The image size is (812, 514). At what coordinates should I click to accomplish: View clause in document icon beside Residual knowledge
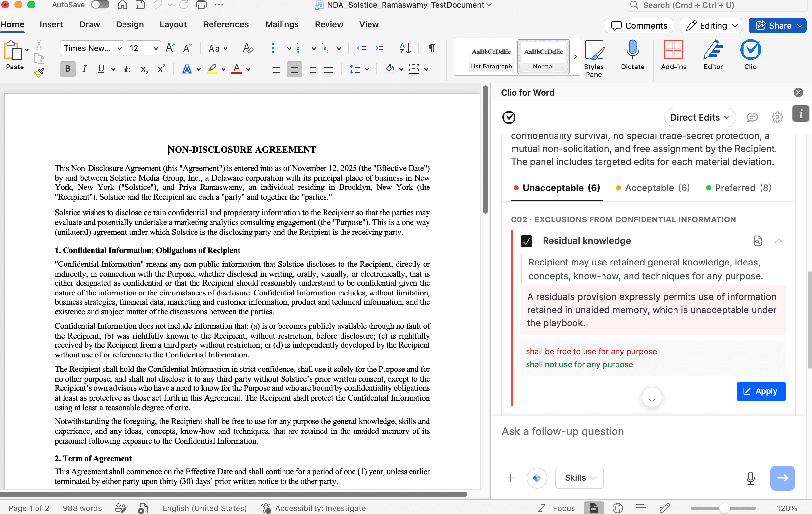click(757, 241)
